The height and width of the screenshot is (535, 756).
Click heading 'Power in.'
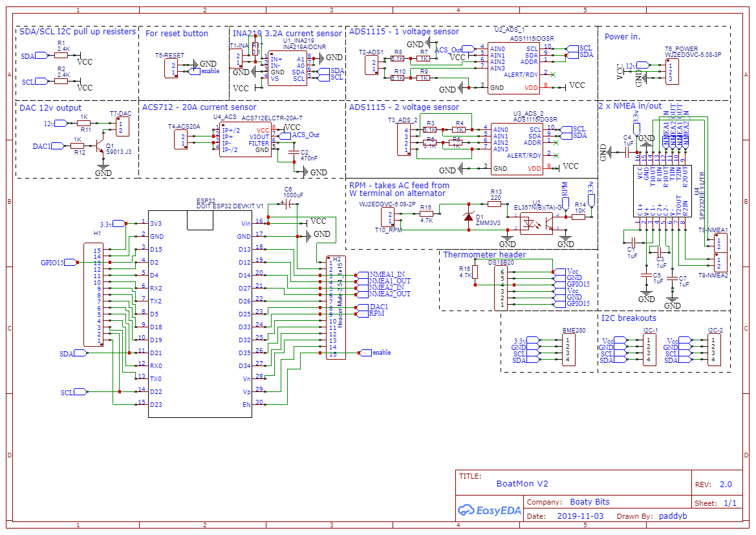click(x=622, y=37)
